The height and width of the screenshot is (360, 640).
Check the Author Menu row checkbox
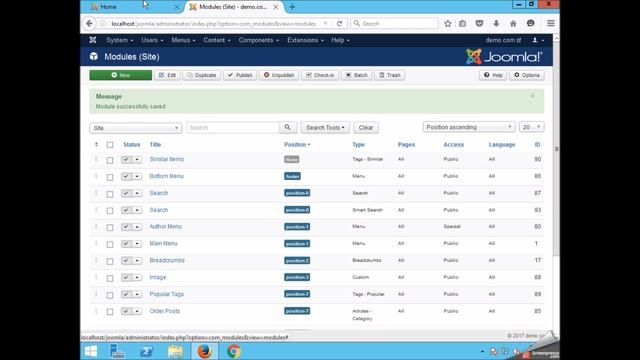click(x=110, y=228)
